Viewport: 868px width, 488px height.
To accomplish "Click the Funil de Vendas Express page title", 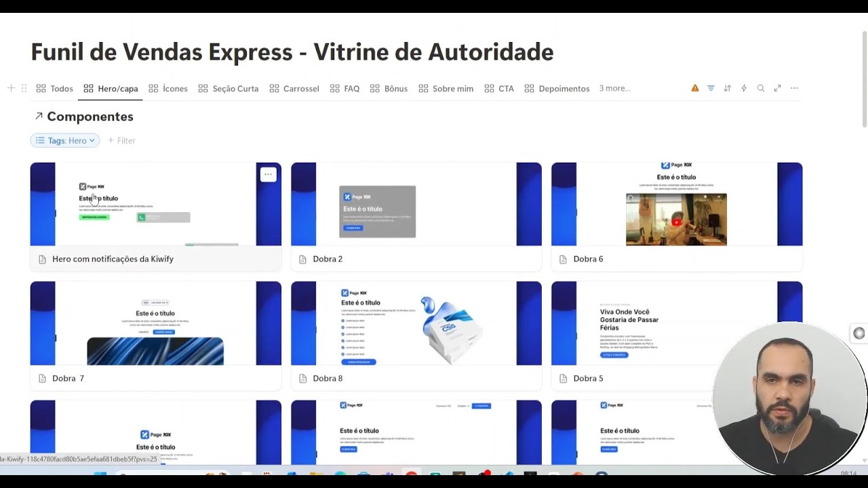I will 292,52.
